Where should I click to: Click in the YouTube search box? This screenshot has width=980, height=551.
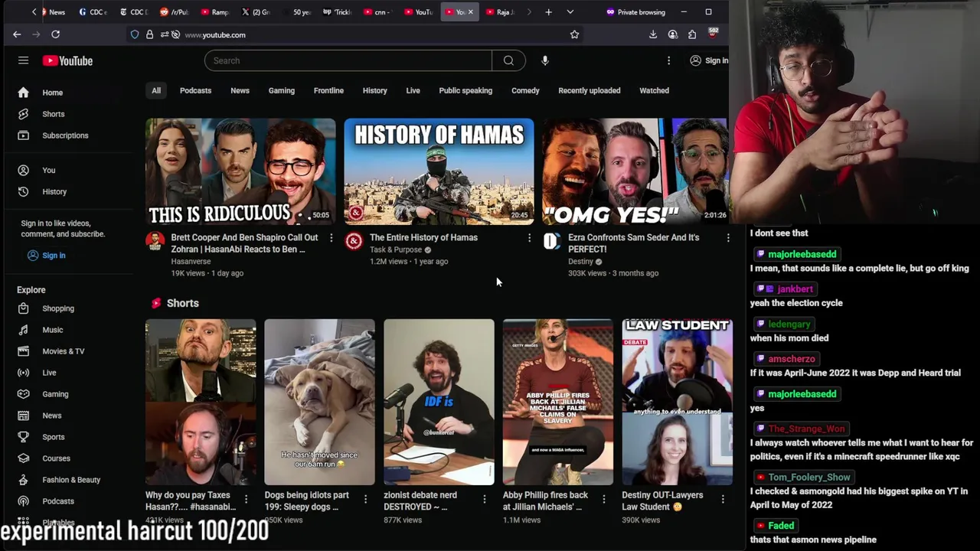pos(348,60)
